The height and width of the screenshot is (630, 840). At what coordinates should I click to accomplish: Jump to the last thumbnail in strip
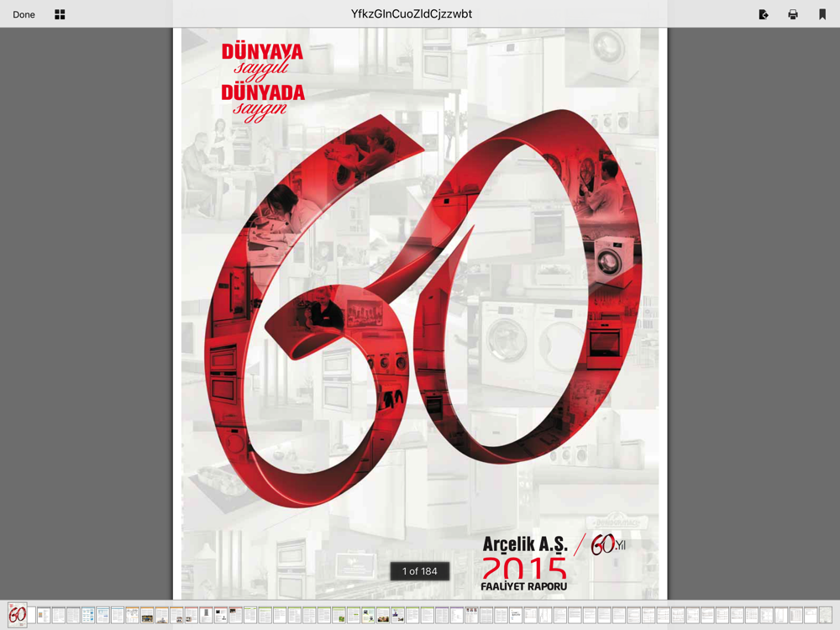coord(826,615)
